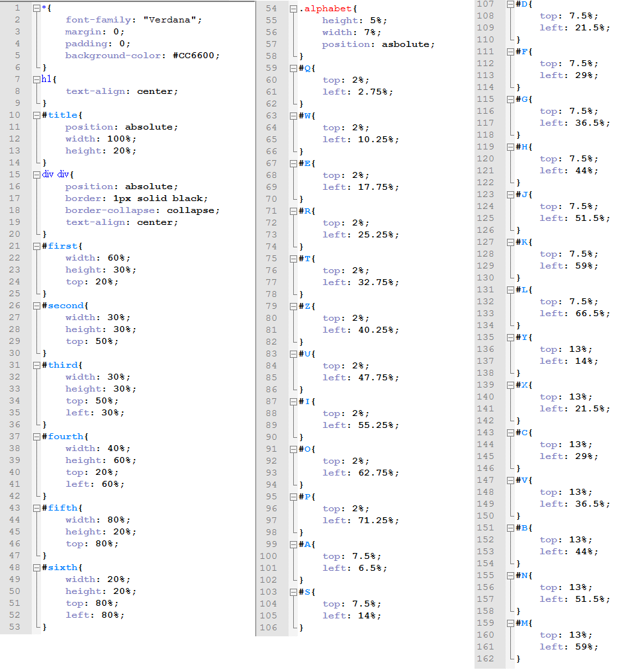Select line number 54 in the gutter

point(271,9)
